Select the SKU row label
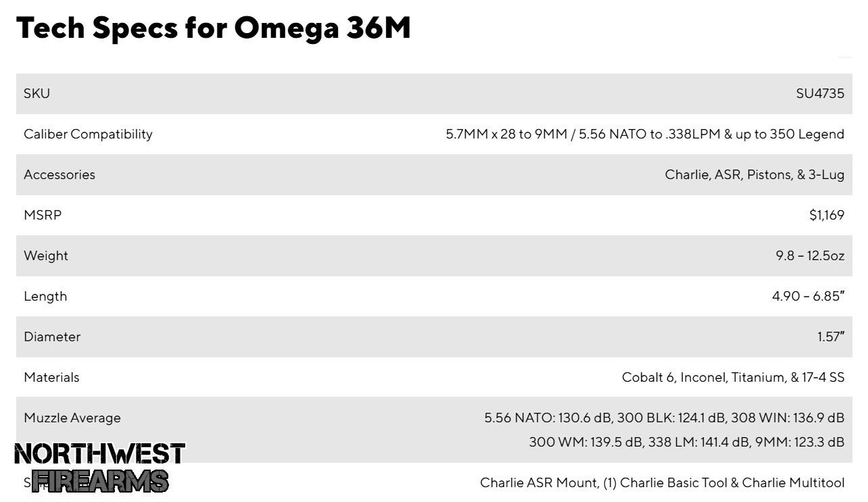 pyautogui.click(x=37, y=93)
